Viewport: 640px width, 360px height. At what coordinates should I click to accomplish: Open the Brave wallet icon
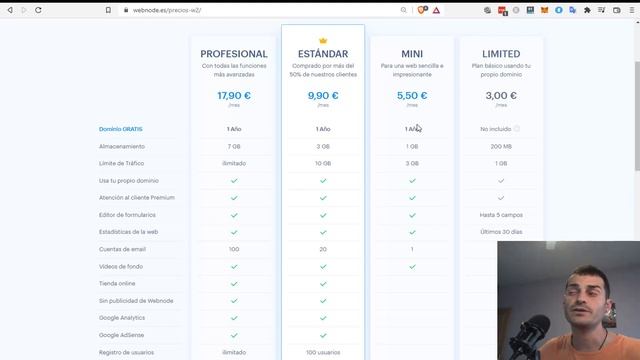[617, 10]
